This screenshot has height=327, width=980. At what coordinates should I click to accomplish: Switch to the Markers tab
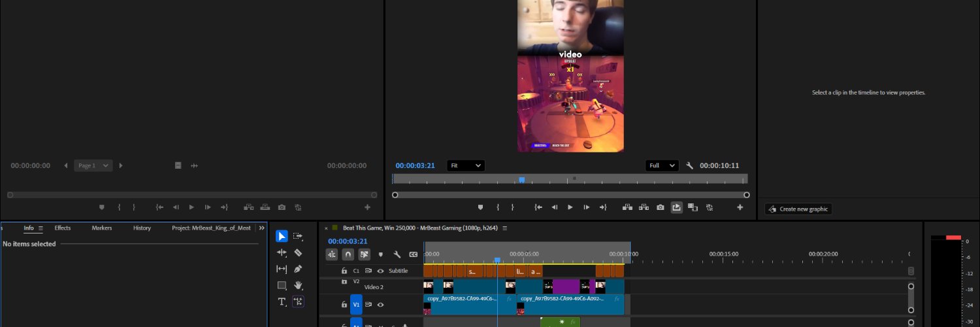[102, 228]
